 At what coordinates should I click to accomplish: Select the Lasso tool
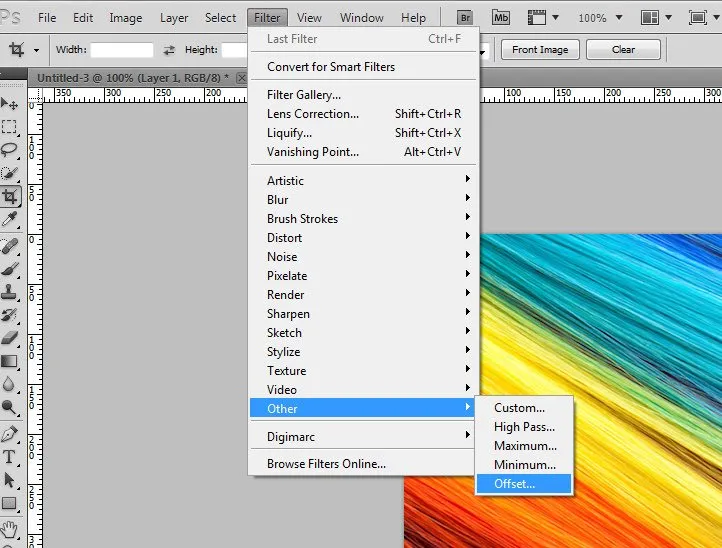pyautogui.click(x=9, y=150)
